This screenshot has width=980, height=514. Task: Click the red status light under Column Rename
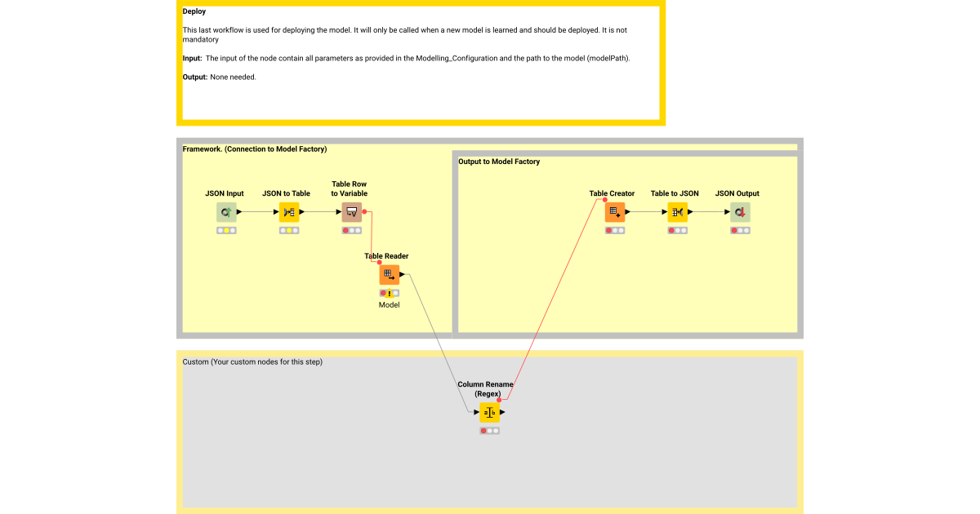click(483, 430)
